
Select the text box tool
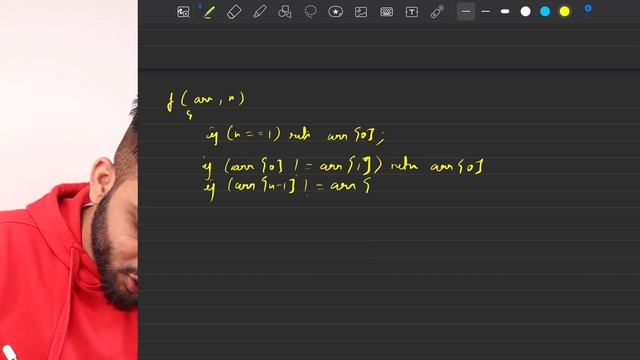[411, 12]
